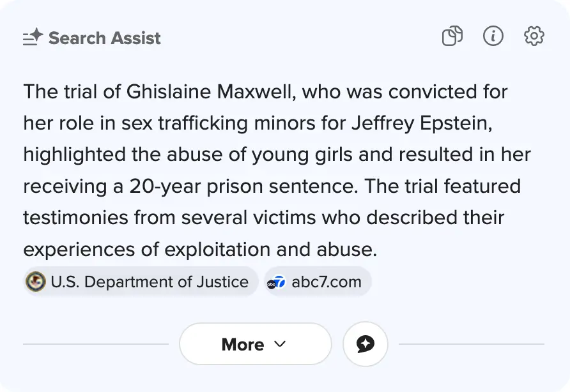The height and width of the screenshot is (392, 570).
Task: Visit the abc7.com source link
Action: point(326,282)
